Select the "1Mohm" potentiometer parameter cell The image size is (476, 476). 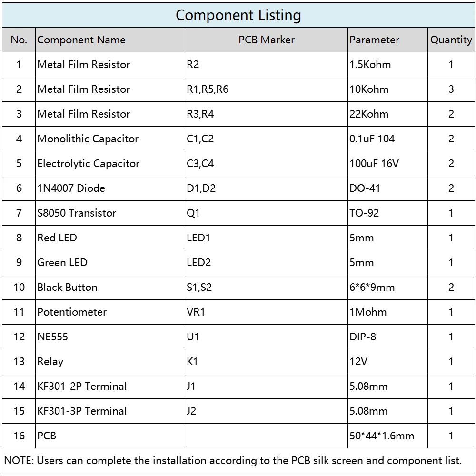coord(368,312)
